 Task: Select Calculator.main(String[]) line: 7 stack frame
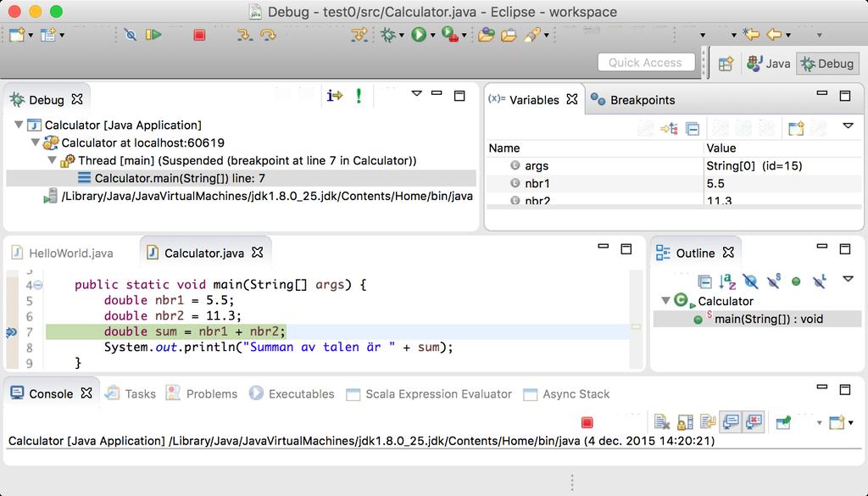(x=241, y=178)
